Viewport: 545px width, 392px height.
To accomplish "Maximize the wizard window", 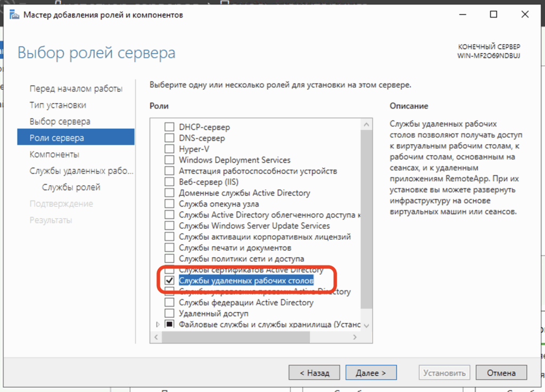I will point(493,14).
